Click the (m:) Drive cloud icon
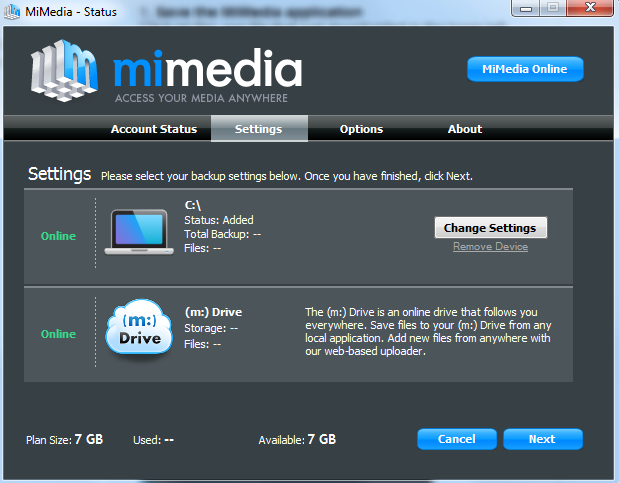This screenshot has width=619, height=483. point(139,327)
